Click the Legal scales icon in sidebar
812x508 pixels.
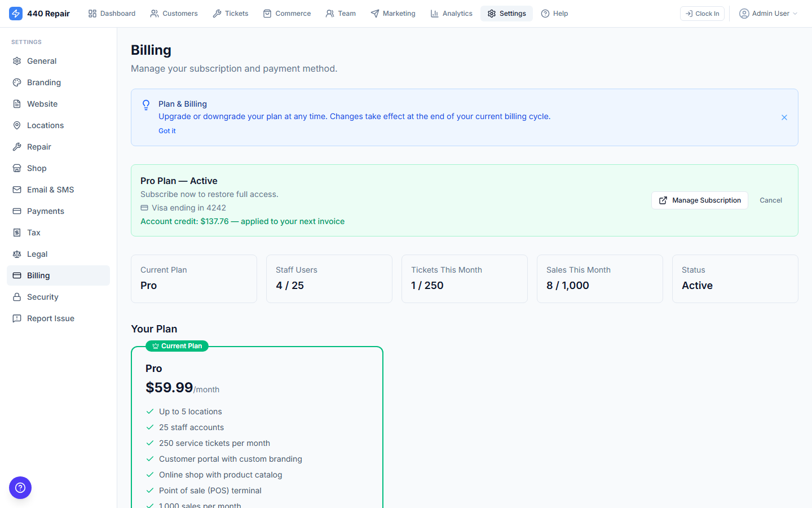coord(16,253)
